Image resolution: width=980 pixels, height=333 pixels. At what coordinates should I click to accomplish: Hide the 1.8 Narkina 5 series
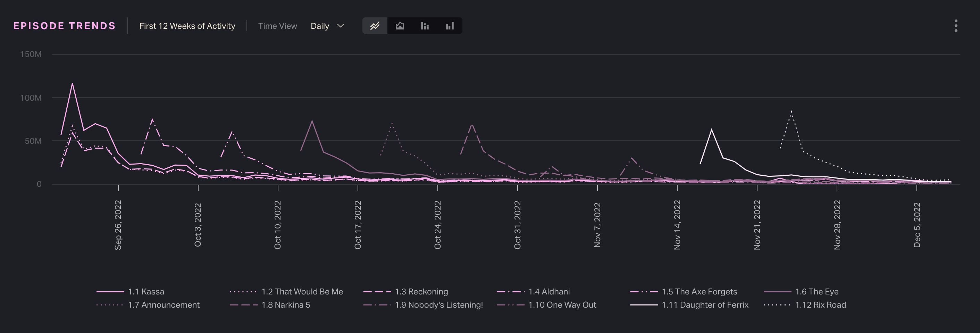285,305
